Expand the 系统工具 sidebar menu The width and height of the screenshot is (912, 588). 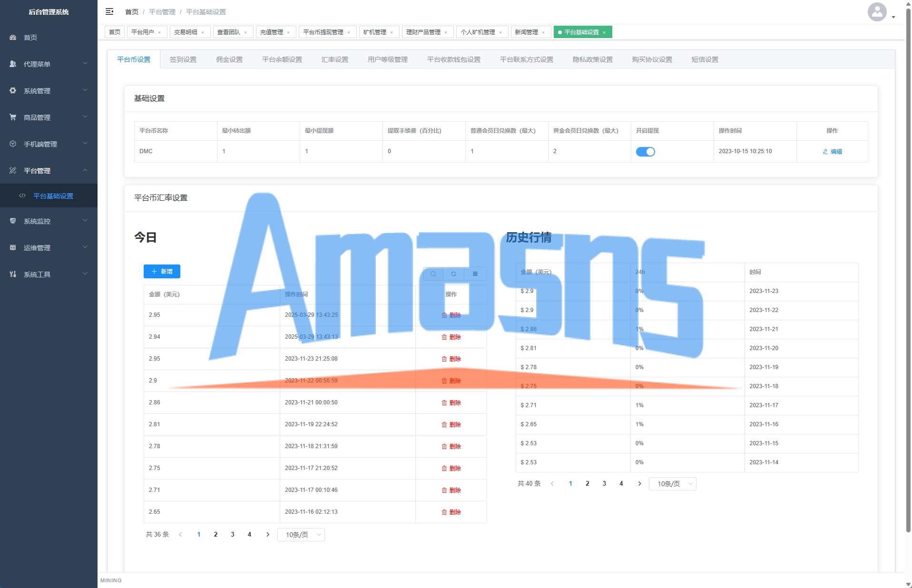(x=49, y=274)
